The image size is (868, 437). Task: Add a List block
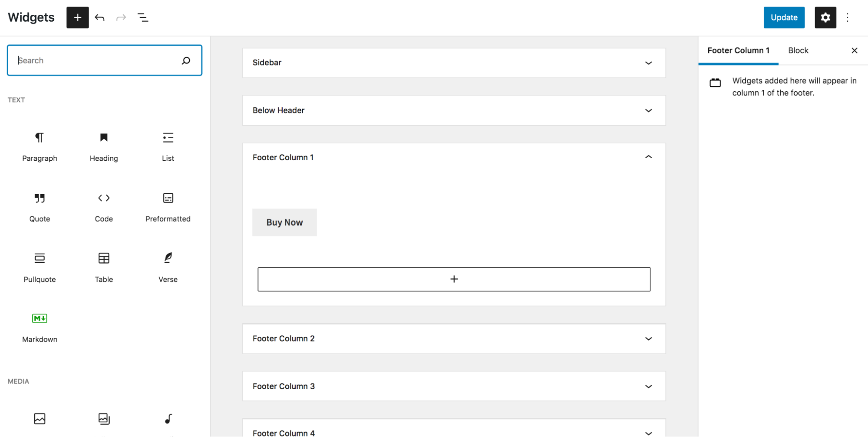coord(168,146)
